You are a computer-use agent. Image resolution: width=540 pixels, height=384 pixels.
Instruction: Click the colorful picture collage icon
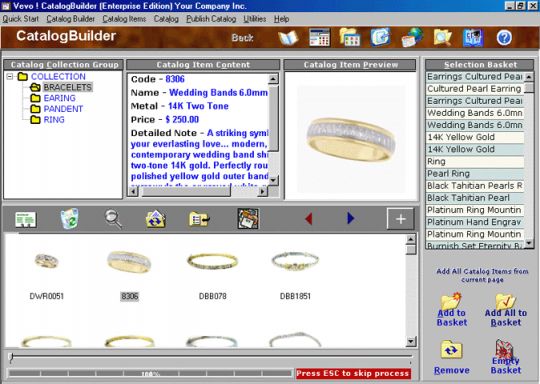pos(248,219)
